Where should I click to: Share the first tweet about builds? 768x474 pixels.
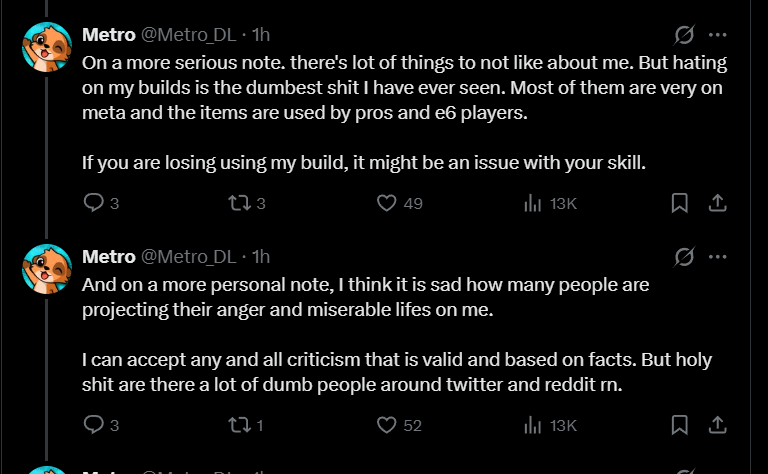pyautogui.click(x=718, y=203)
